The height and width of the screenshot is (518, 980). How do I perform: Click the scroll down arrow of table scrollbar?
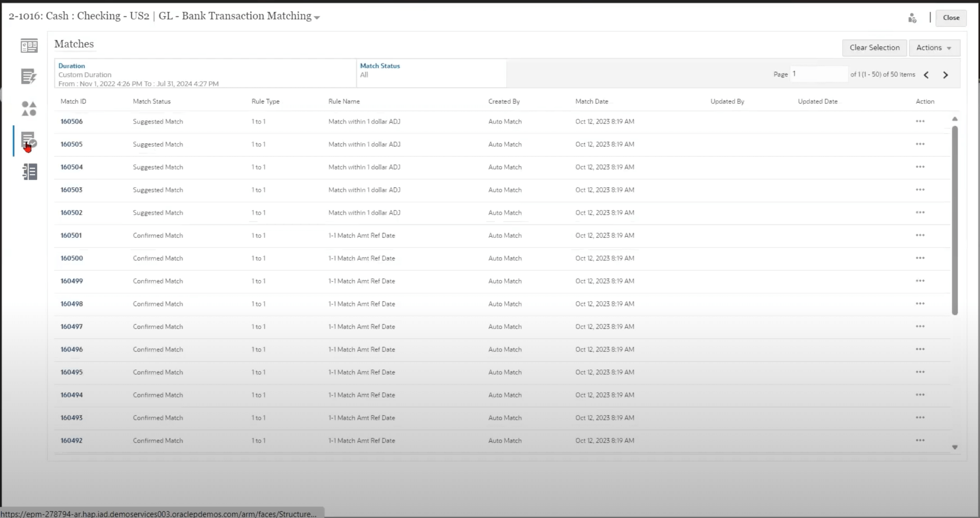955,447
